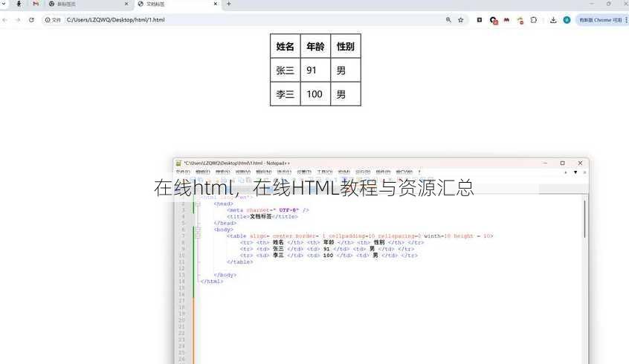Maximize the Notepad++ window
The height and width of the screenshot is (364, 629).
[562, 163]
